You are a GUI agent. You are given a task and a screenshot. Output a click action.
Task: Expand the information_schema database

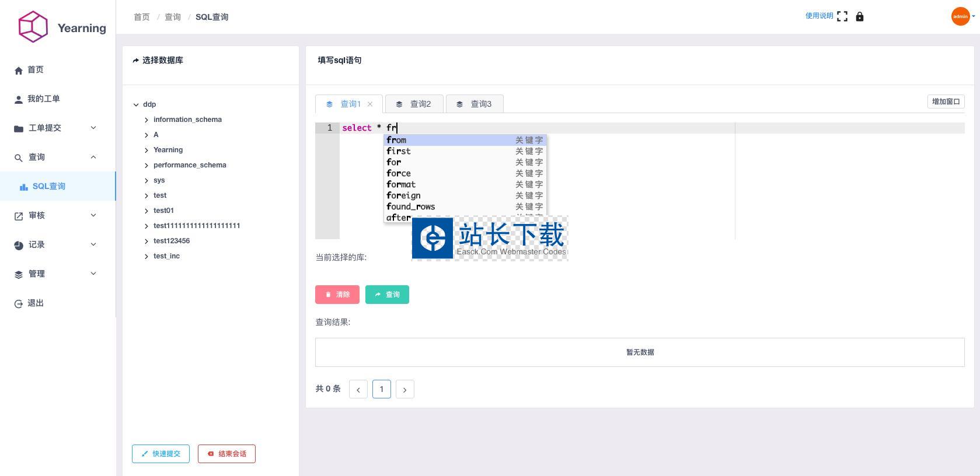click(x=147, y=120)
